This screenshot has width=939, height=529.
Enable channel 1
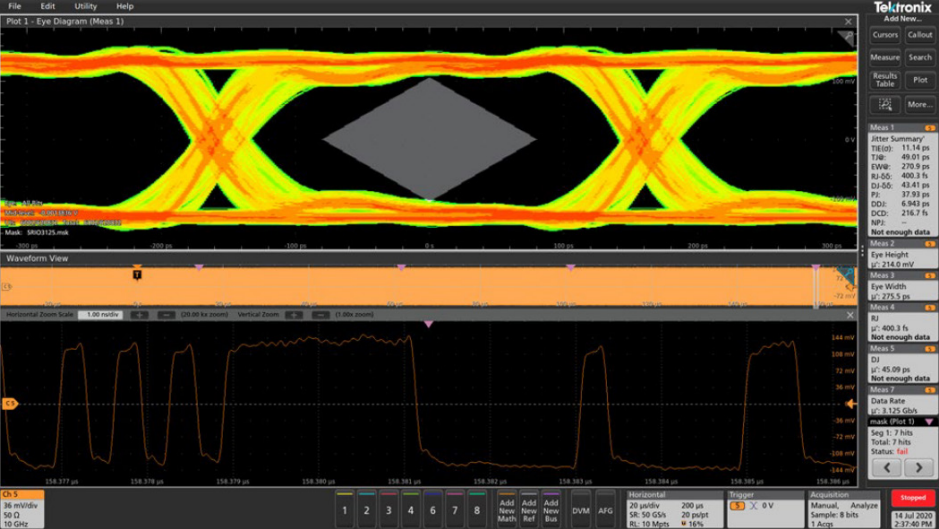(x=345, y=509)
